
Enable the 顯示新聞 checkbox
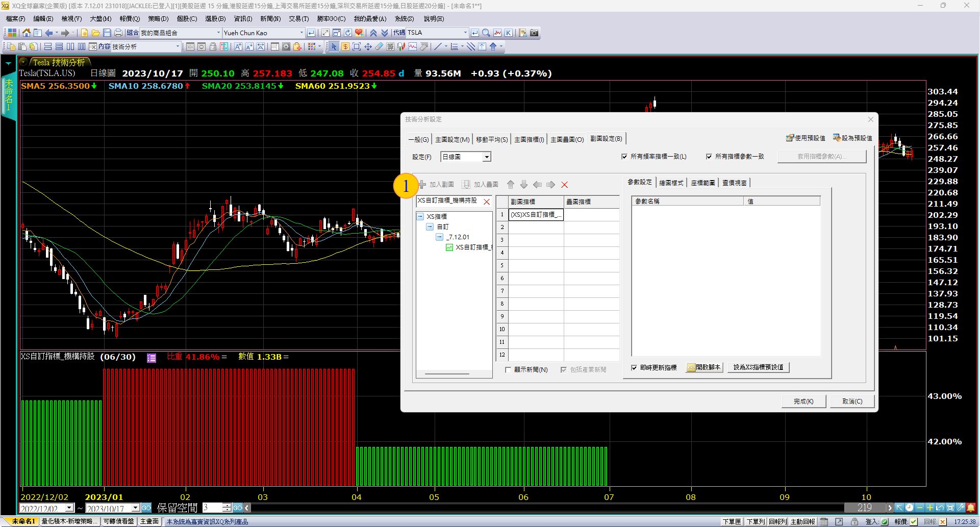[x=508, y=370]
